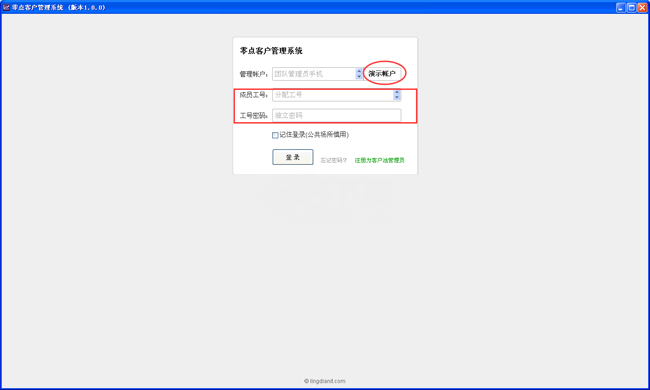Close the 零点客户管理系统 window
This screenshot has width=650, height=390.
tap(642, 7)
